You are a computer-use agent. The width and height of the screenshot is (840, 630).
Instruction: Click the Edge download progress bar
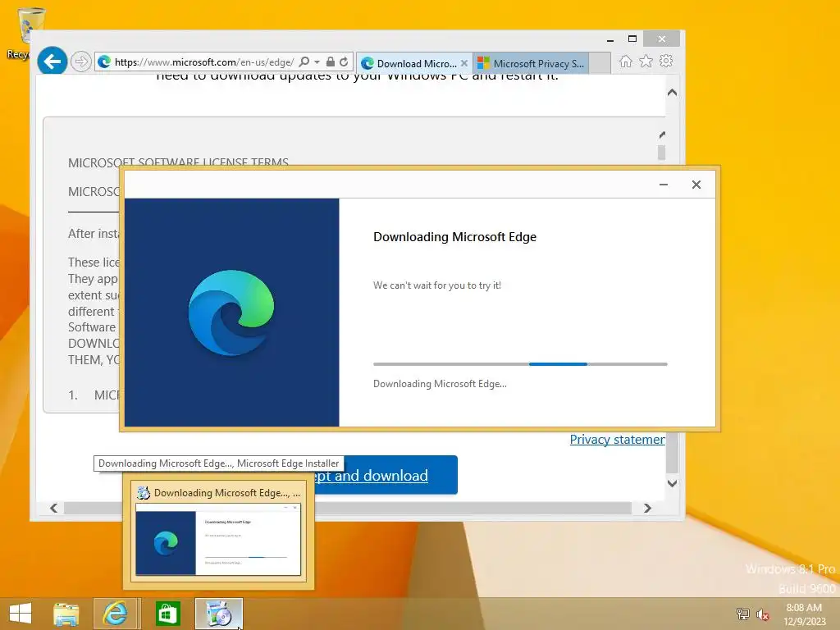click(x=520, y=363)
